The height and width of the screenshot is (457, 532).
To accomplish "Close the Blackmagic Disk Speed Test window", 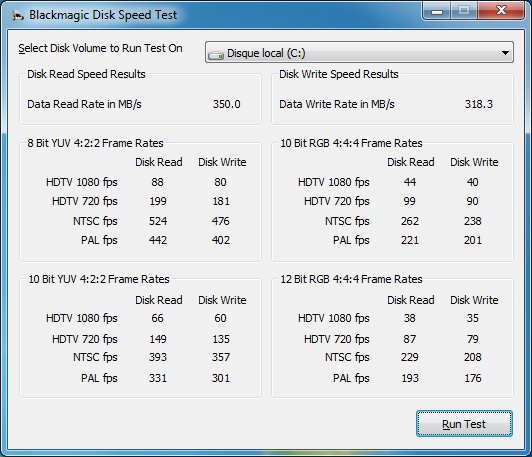I will click(x=501, y=11).
